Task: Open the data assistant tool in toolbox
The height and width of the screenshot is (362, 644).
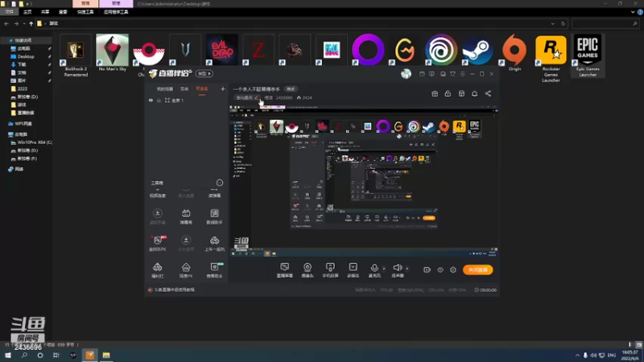Action: coord(214,216)
